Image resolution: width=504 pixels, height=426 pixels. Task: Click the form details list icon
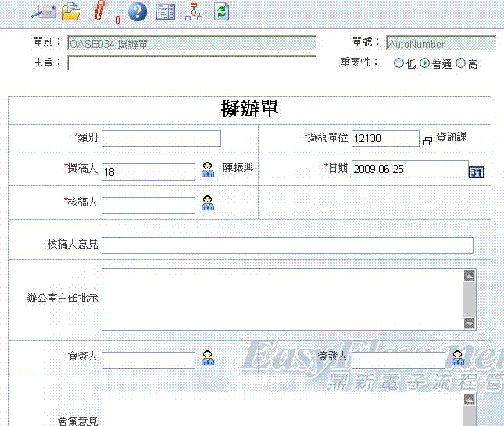(166, 12)
